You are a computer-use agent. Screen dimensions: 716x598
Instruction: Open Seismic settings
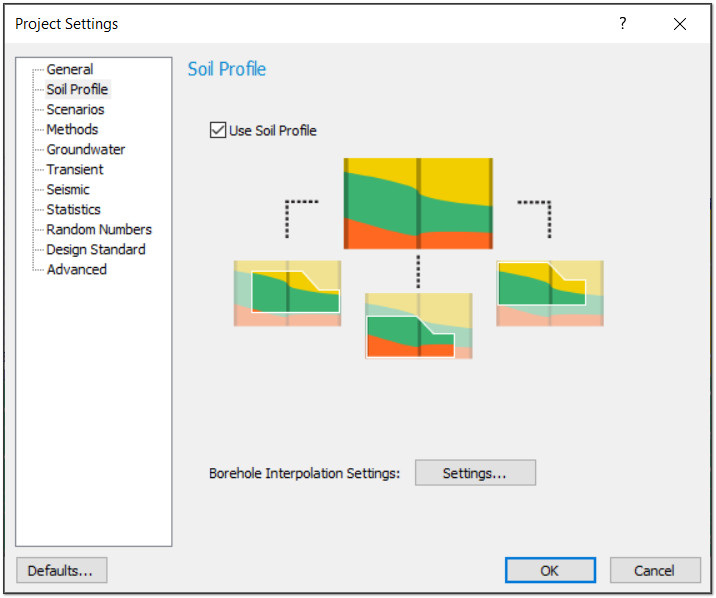pyautogui.click(x=68, y=190)
